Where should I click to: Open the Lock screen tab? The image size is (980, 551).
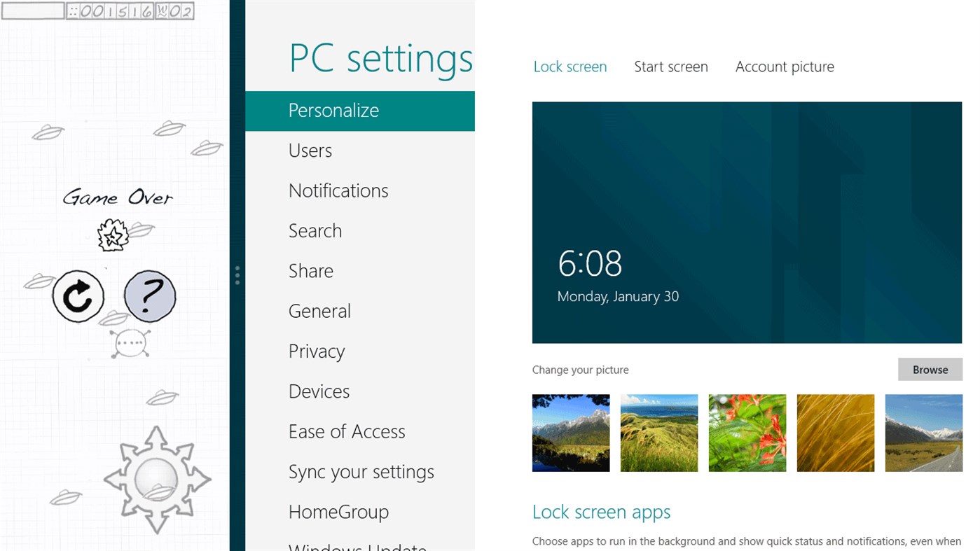pyautogui.click(x=570, y=67)
